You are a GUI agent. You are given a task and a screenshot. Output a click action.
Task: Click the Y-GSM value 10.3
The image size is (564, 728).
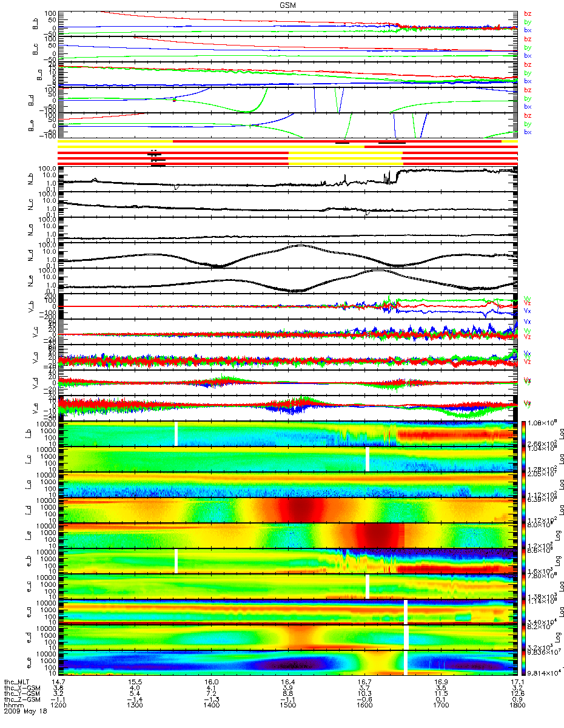[364, 694]
